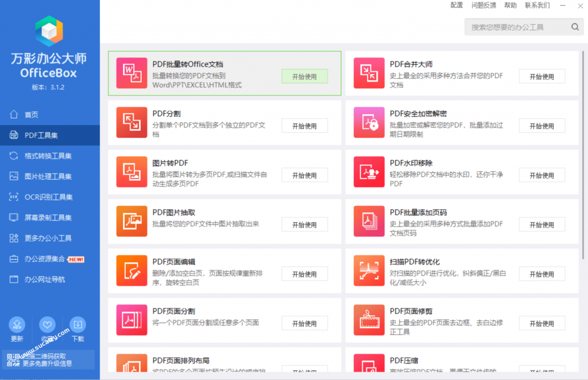Open 配置 in top menu
This screenshot has width=588, height=380.
[x=457, y=5]
